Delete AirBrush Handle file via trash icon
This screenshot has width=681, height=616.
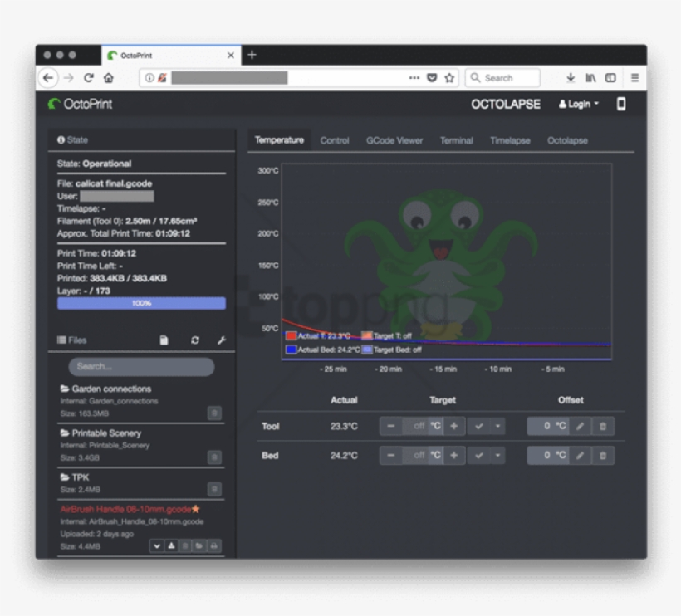click(185, 545)
